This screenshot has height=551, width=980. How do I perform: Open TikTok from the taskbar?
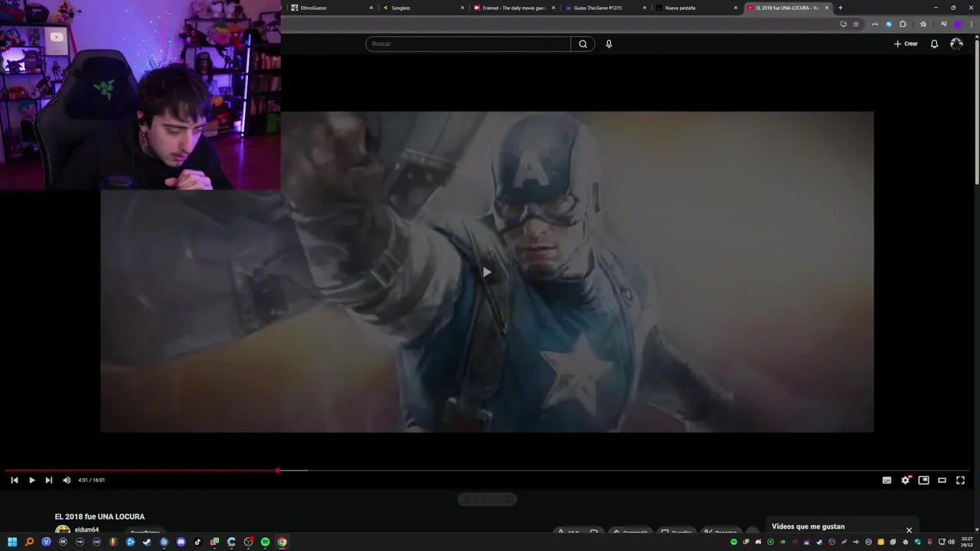click(x=198, y=542)
